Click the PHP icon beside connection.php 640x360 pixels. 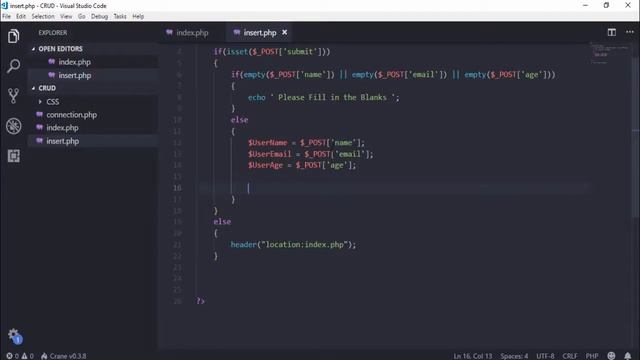coord(40,114)
